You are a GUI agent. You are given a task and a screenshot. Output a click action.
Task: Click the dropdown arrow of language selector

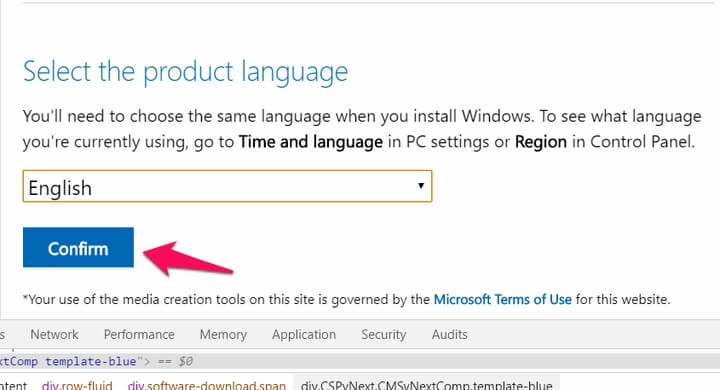[421, 186]
